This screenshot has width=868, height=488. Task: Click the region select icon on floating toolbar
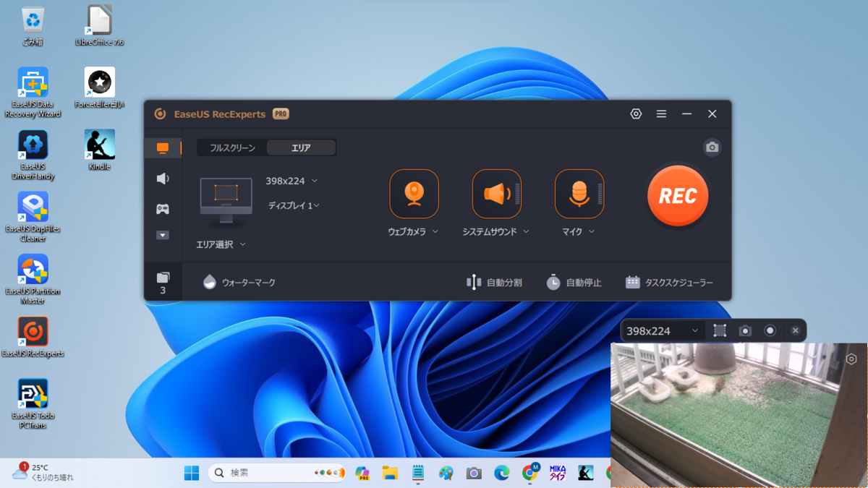(720, 330)
